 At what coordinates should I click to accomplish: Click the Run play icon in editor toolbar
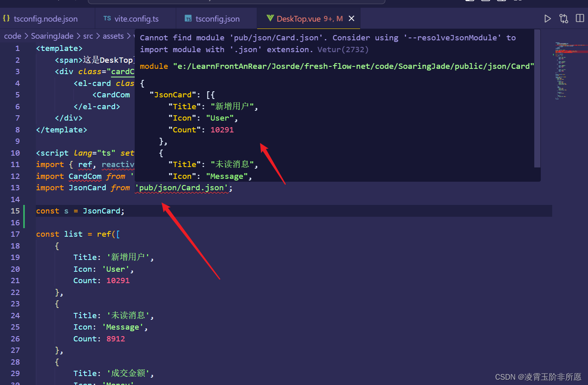547,19
